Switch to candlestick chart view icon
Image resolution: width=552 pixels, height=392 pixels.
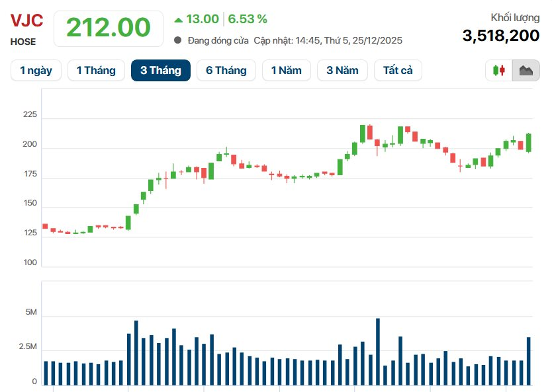[499, 70]
